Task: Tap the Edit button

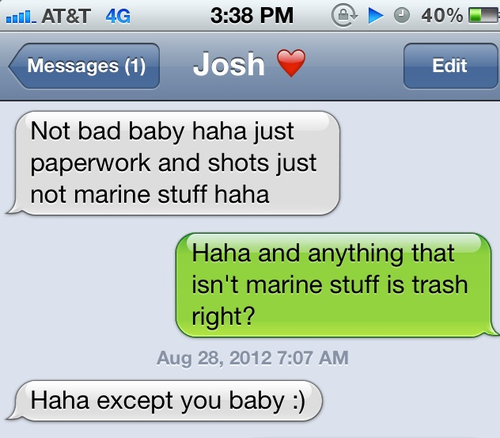Action: click(x=450, y=66)
